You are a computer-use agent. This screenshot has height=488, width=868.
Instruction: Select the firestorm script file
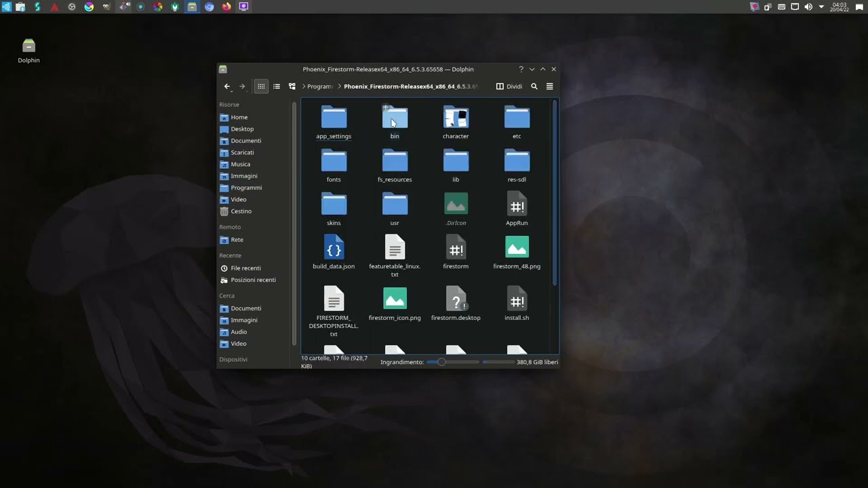tap(456, 253)
